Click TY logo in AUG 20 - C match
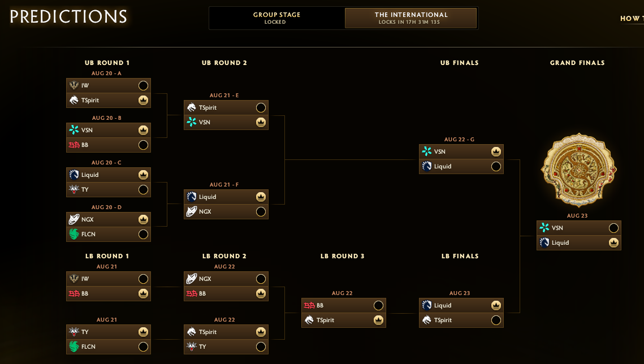 point(74,189)
